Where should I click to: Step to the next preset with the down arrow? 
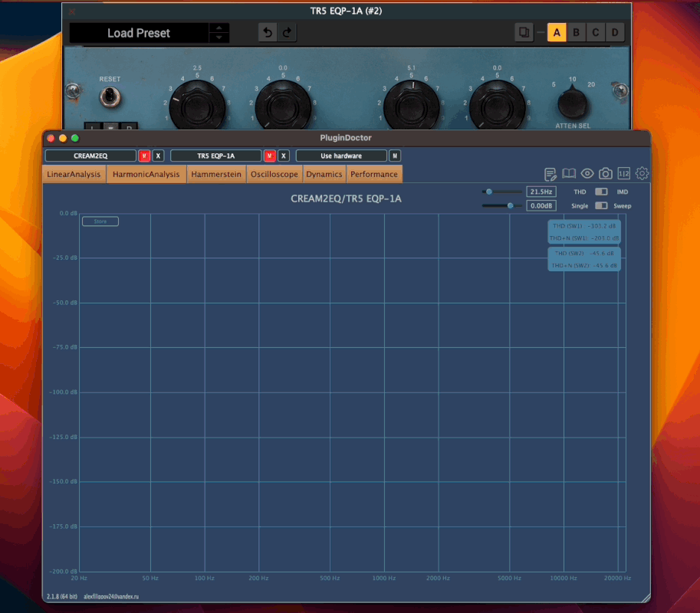(x=219, y=38)
